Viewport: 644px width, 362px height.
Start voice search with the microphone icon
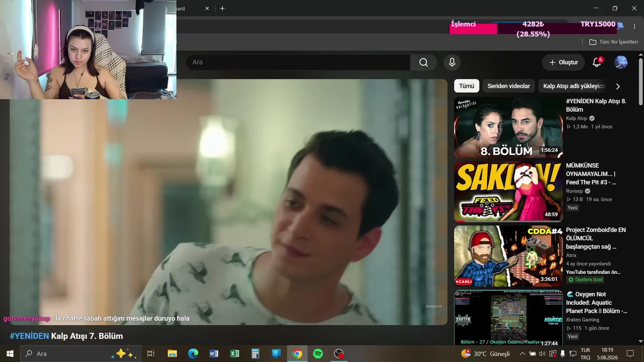452,62
